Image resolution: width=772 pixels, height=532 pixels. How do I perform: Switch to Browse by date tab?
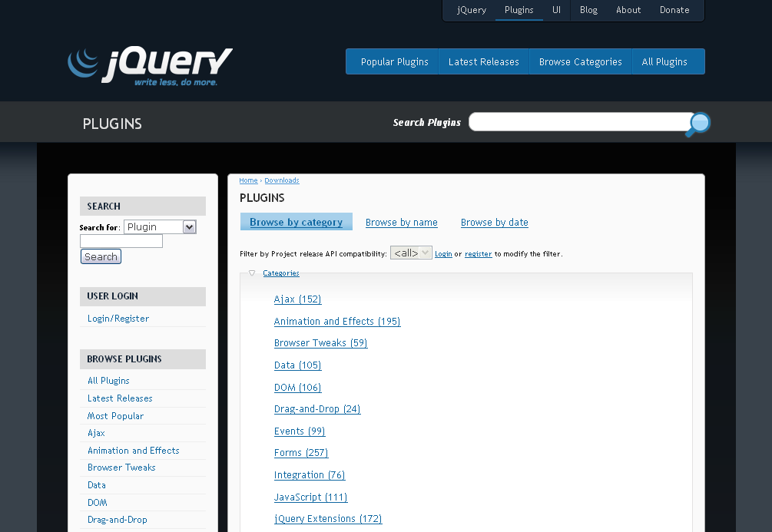click(494, 223)
